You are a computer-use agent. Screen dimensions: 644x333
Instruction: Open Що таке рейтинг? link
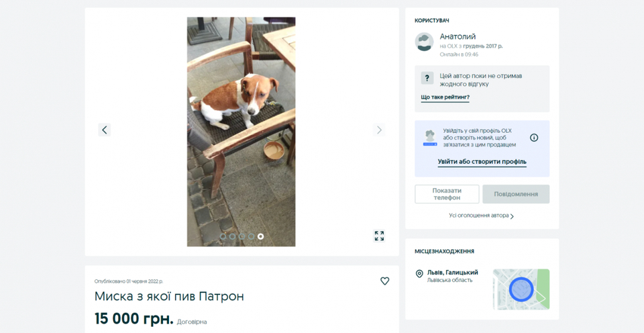point(445,97)
